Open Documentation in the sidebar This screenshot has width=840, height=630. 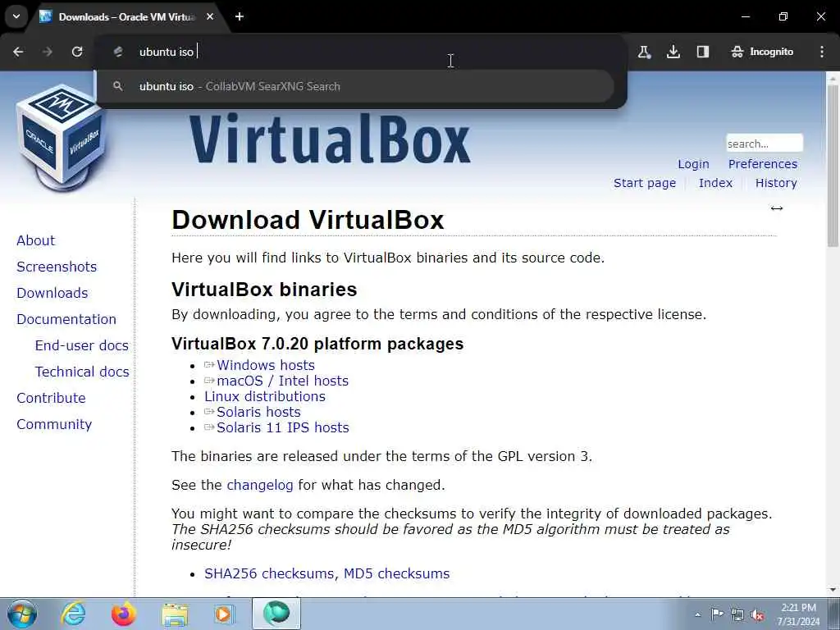pyautogui.click(x=66, y=319)
